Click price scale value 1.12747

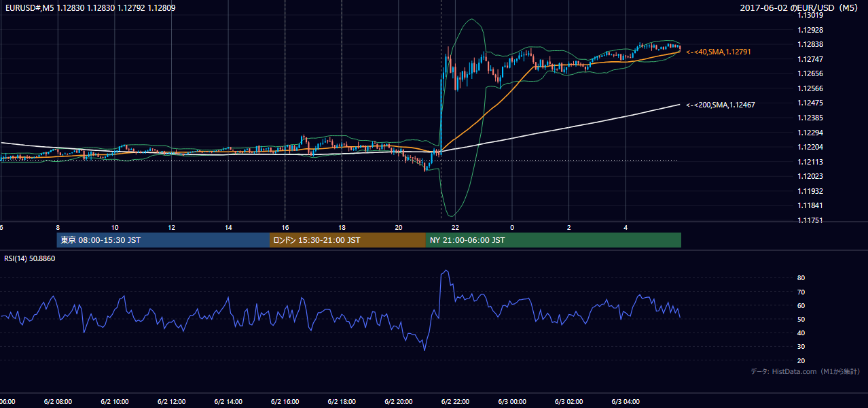(x=810, y=59)
